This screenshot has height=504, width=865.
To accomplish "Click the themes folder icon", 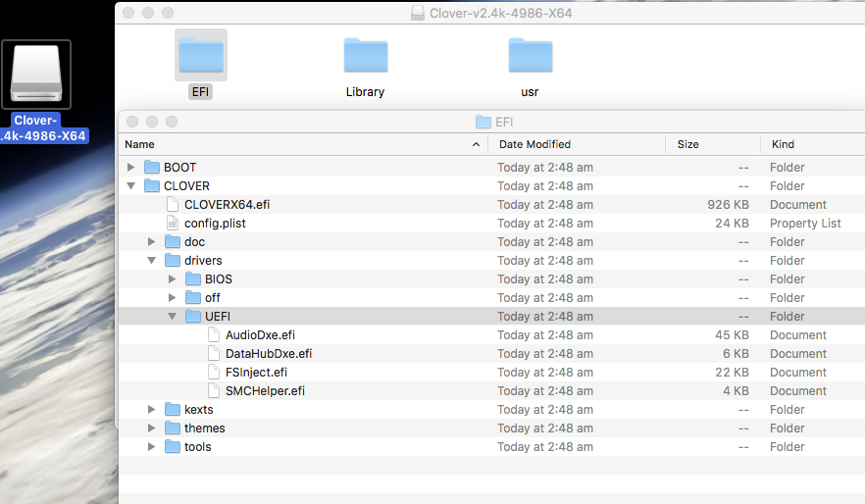I will point(173,428).
